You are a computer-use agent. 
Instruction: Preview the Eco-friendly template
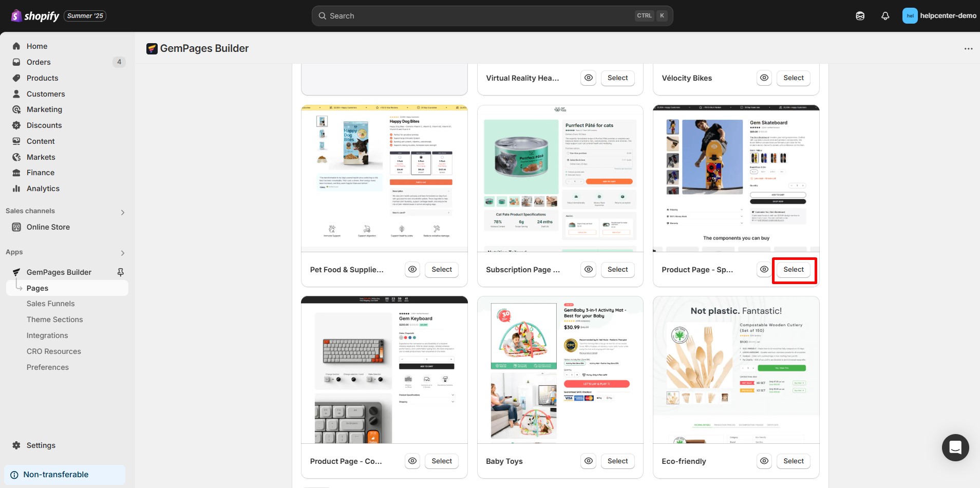(x=764, y=461)
